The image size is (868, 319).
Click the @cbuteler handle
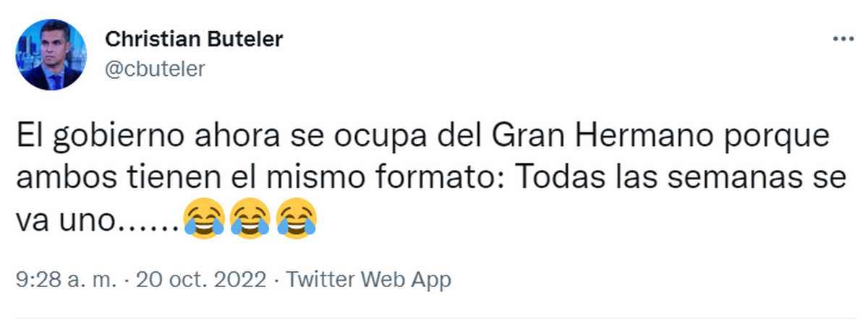pyautogui.click(x=155, y=69)
